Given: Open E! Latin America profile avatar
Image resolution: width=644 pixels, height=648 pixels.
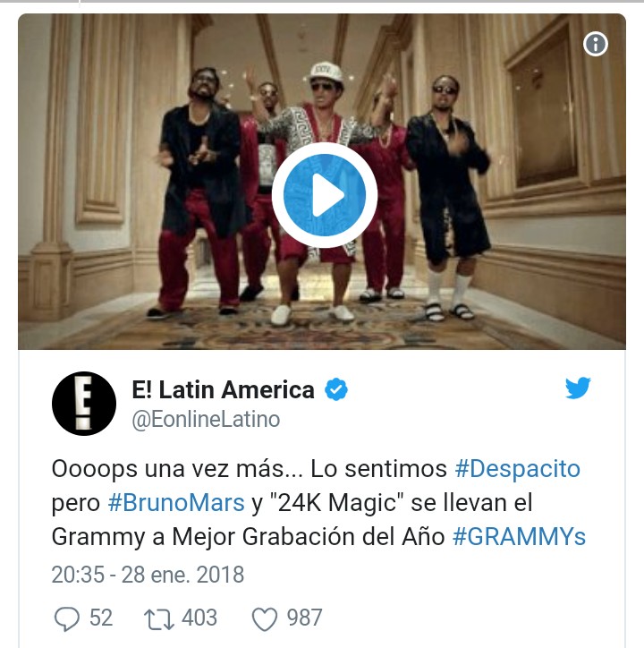Looking at the screenshot, I should [84, 404].
